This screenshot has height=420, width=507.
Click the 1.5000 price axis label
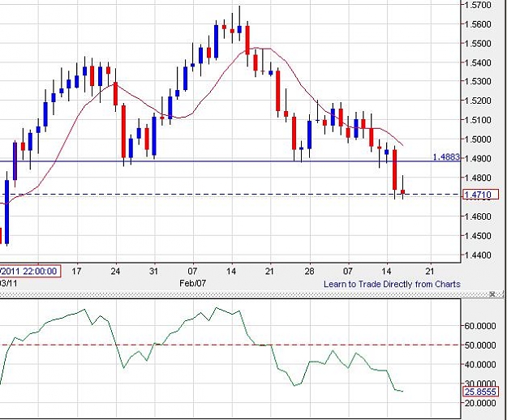coord(478,139)
